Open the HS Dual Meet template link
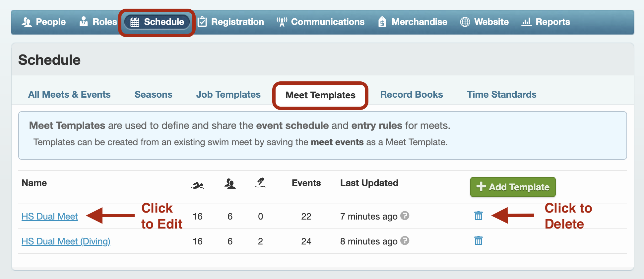 click(x=49, y=217)
